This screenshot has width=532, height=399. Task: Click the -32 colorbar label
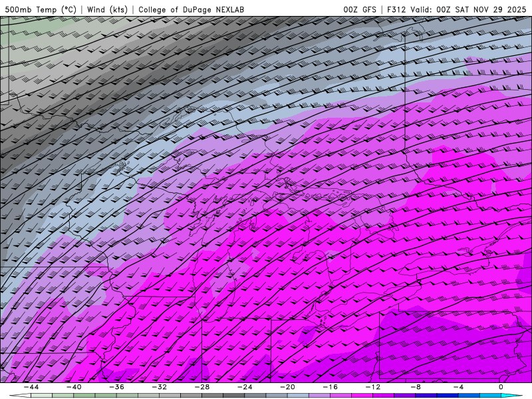[x=160, y=387]
